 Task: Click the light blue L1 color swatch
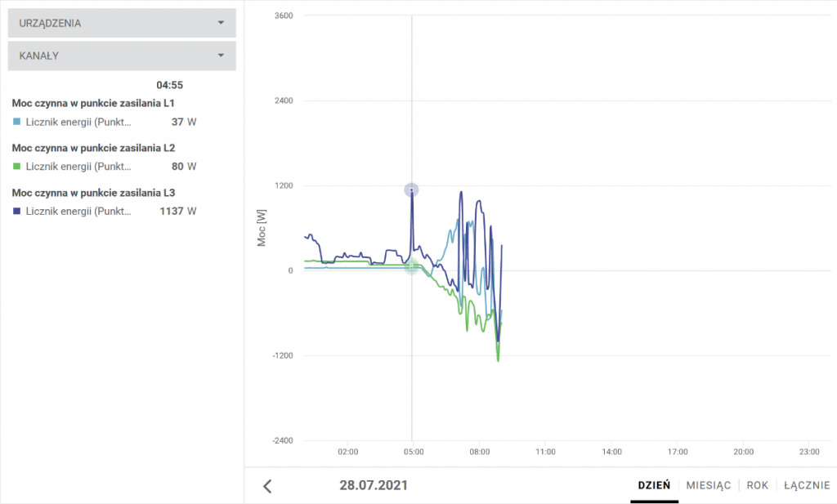tap(16, 122)
